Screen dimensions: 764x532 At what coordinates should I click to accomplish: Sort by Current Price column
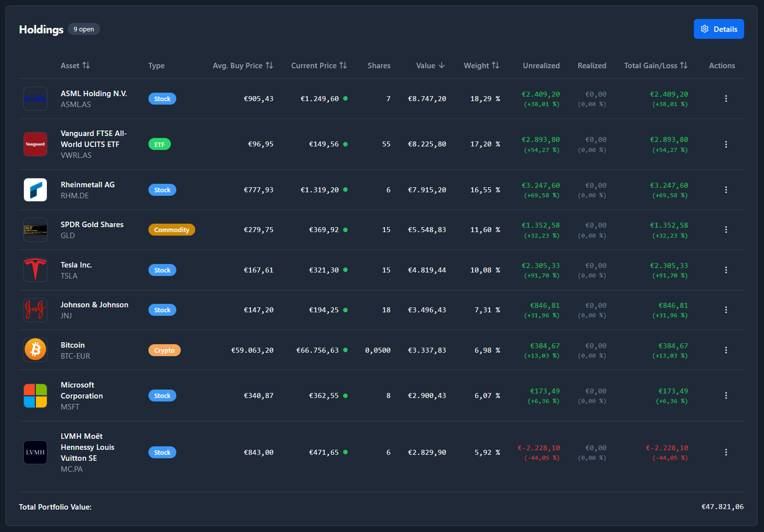319,65
